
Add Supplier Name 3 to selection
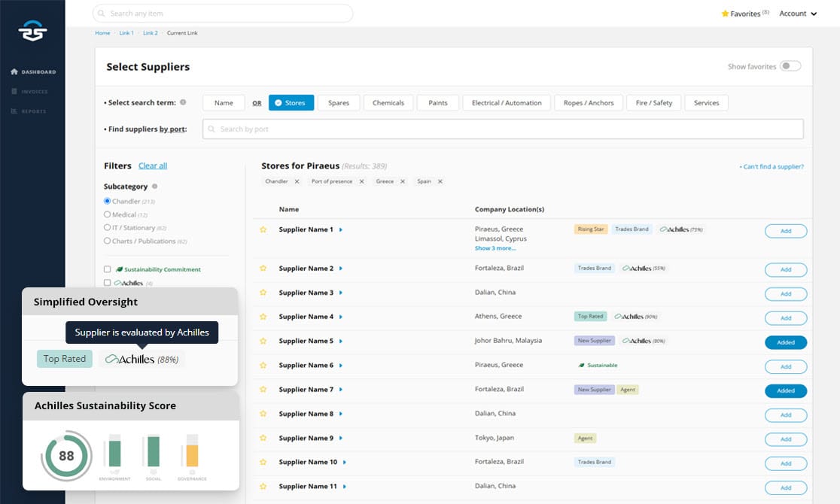pos(785,294)
